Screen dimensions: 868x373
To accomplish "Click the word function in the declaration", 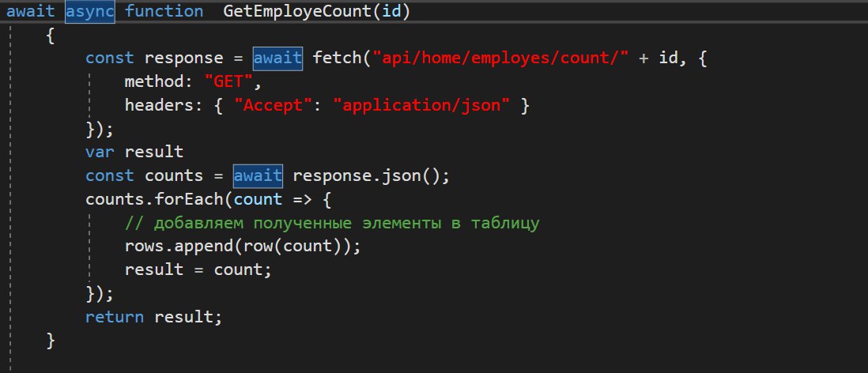I will click(x=164, y=12).
